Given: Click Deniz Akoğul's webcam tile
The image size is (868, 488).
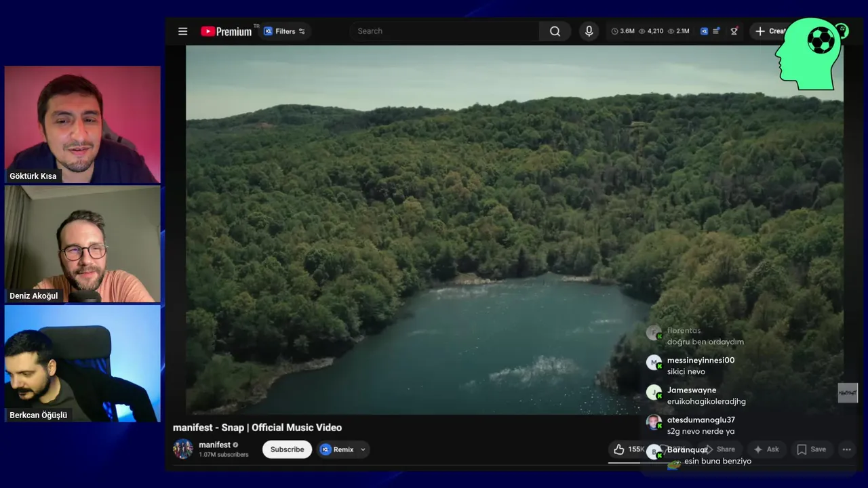Looking at the screenshot, I should (x=83, y=244).
